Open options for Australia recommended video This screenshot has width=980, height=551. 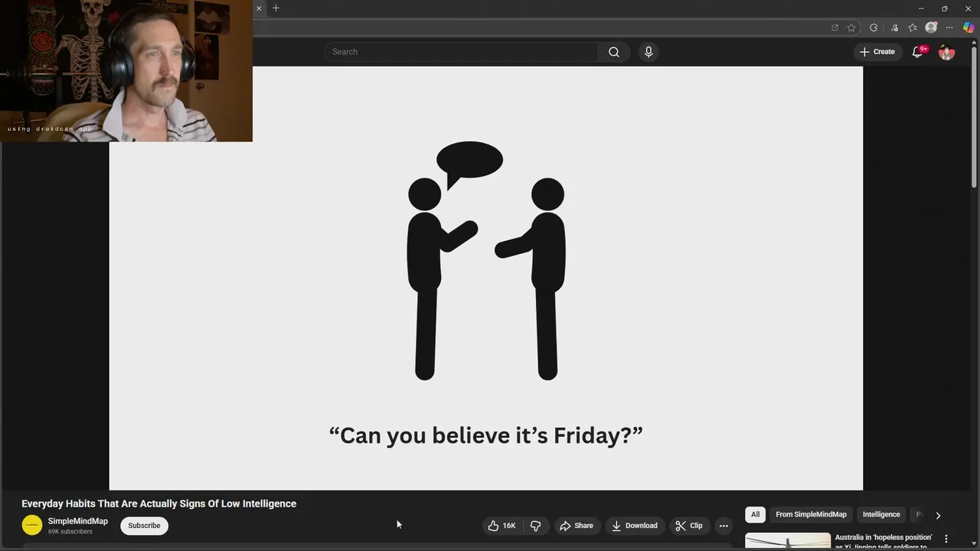click(x=946, y=539)
